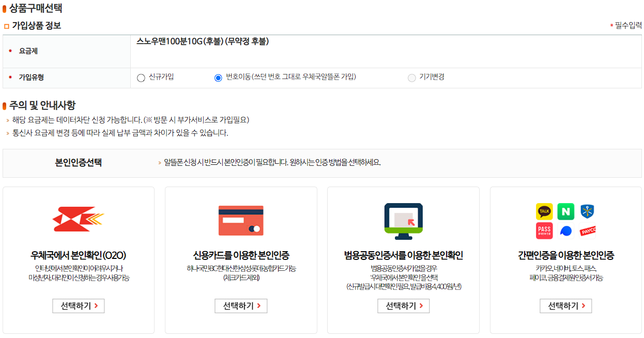Click 선택하기 for 신용카드 본인인증
The width and height of the screenshot is (644, 338).
tap(241, 305)
